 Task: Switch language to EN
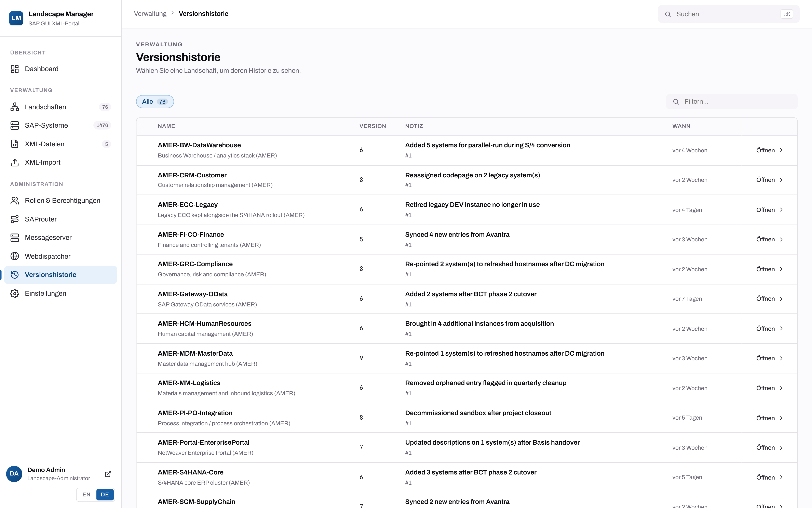(86, 495)
